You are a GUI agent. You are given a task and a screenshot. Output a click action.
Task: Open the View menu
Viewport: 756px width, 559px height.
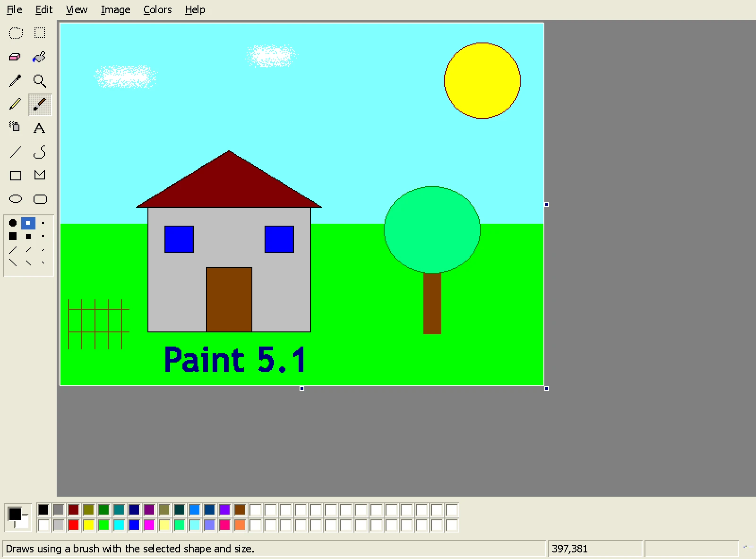[77, 10]
